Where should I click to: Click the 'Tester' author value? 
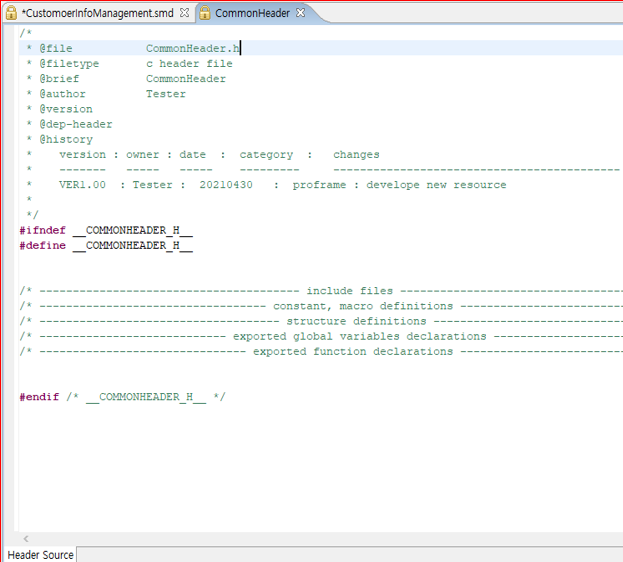point(166,94)
